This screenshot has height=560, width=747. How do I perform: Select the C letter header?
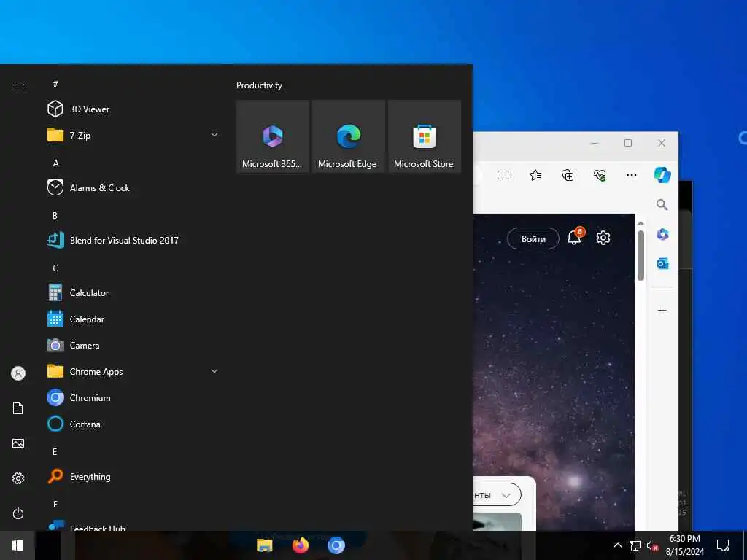click(x=55, y=268)
